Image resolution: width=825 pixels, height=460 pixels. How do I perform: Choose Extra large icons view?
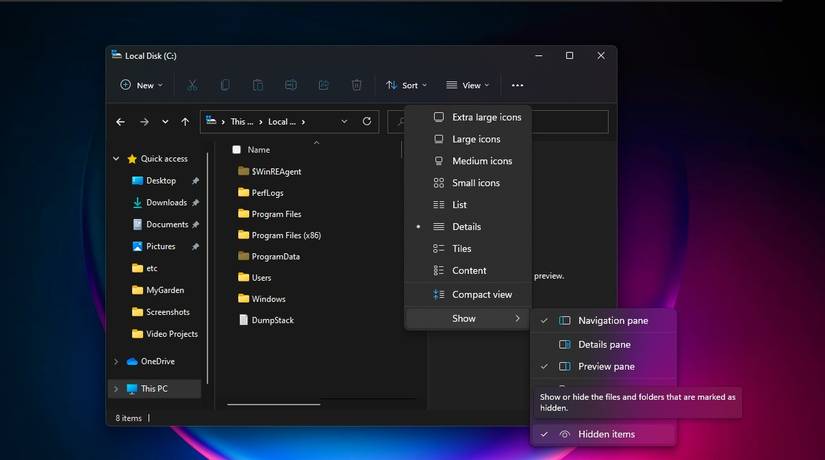pos(468,117)
